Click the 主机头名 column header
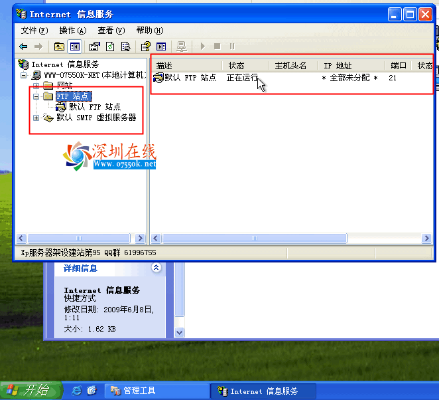The width and height of the screenshot is (439, 400). coord(293,65)
